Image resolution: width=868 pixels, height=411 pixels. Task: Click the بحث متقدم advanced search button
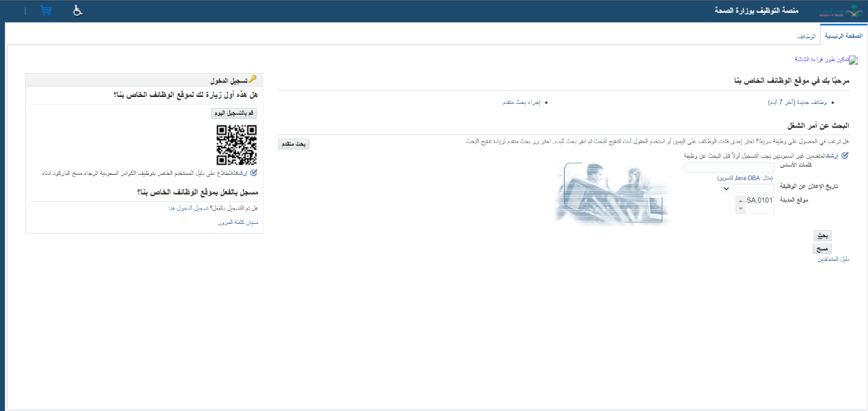(x=294, y=144)
